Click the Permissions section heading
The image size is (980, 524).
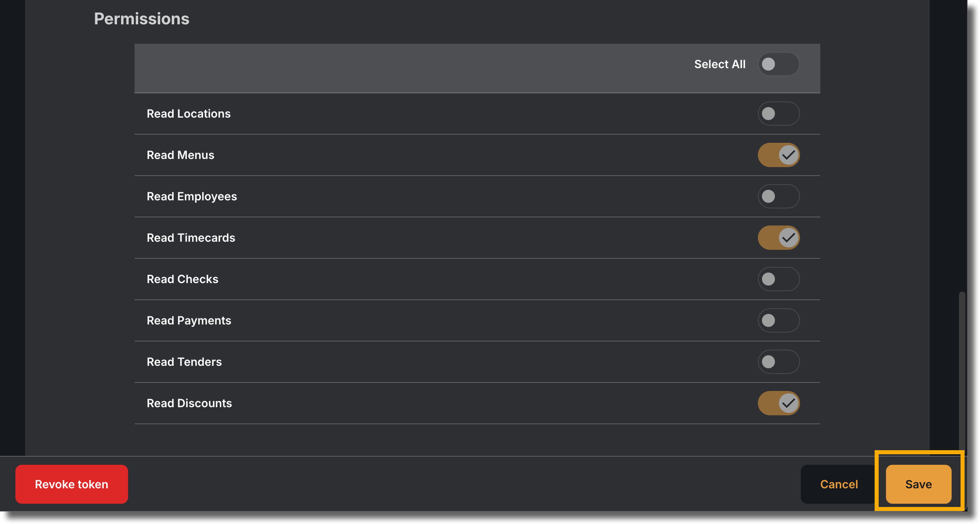click(x=142, y=19)
